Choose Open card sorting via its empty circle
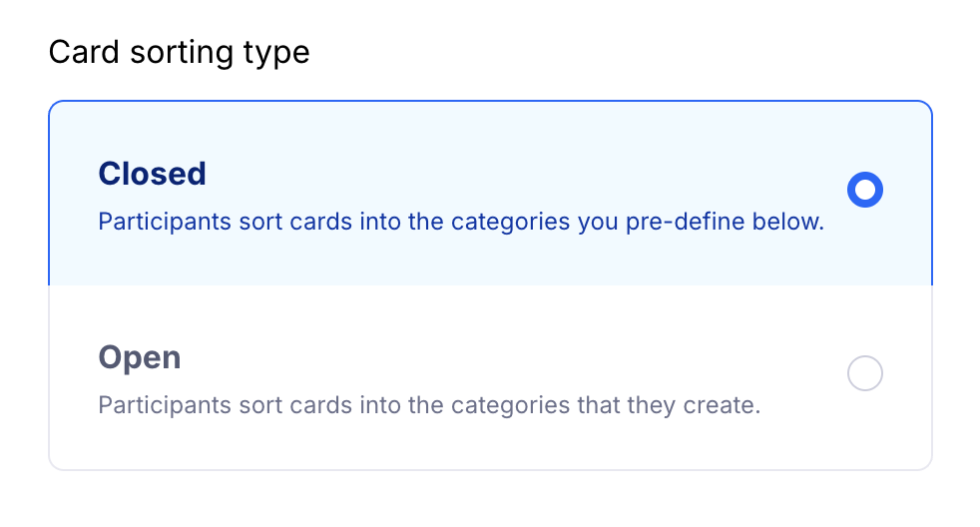The width and height of the screenshot is (980, 527). pyautogui.click(x=864, y=374)
